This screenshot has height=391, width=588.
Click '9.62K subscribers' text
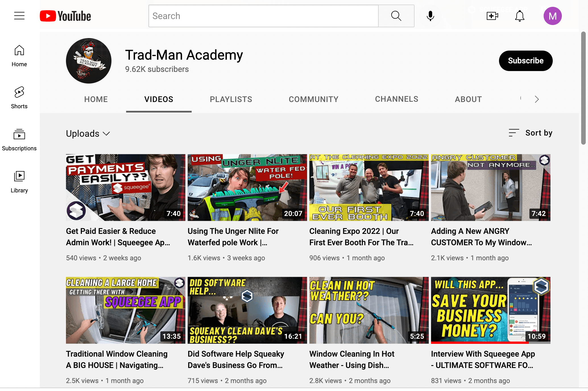click(157, 69)
